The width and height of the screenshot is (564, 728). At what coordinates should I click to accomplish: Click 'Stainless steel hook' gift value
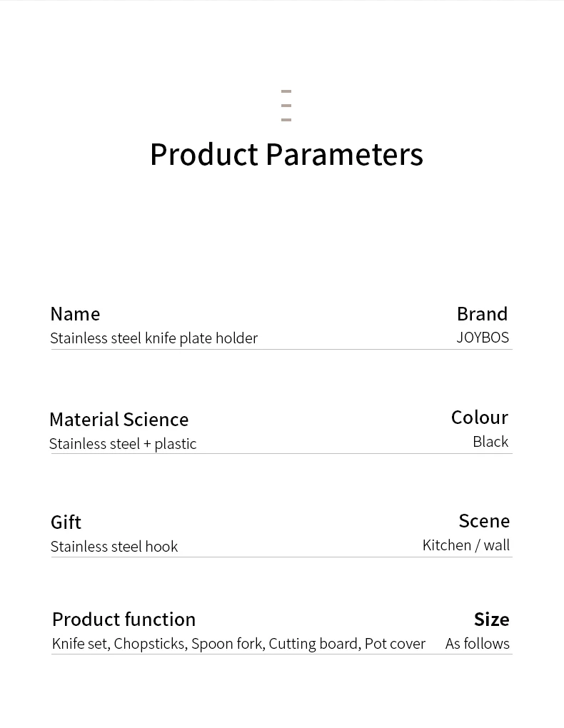click(x=114, y=547)
